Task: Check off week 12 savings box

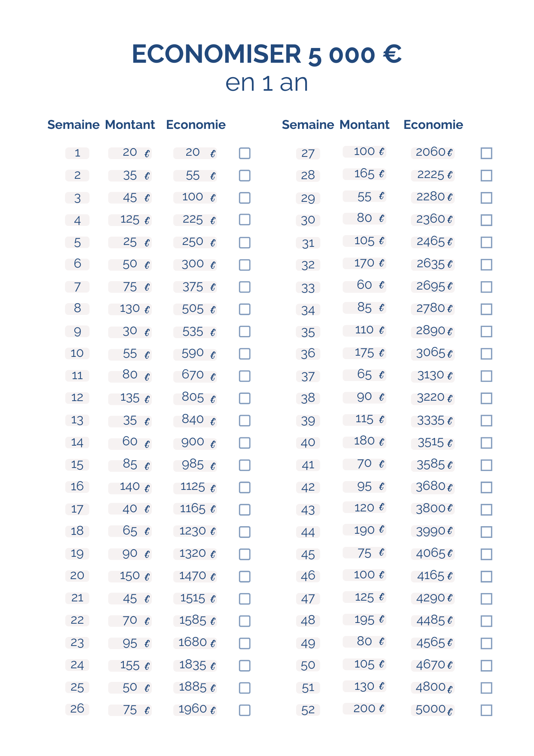Action: pos(245,398)
